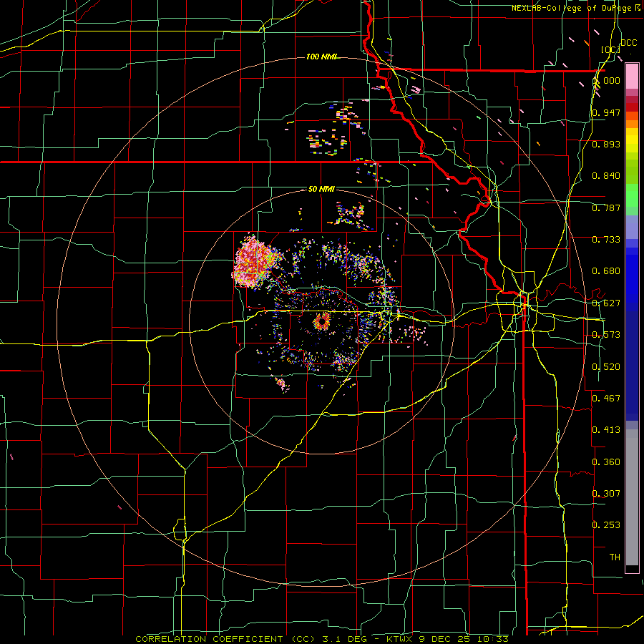The width and height of the screenshot is (644, 644).
Task: Click the large pink-red echo cluster west of radar
Action: (x=255, y=262)
